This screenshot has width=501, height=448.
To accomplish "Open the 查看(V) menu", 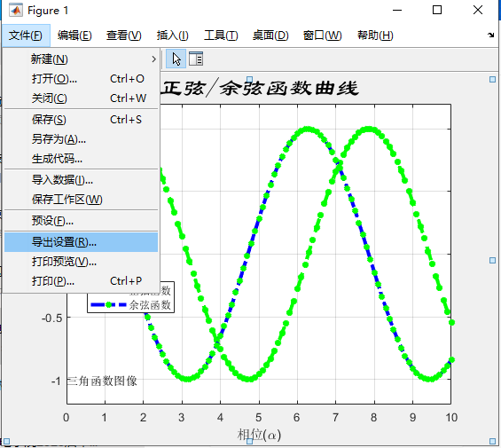I will [x=123, y=35].
